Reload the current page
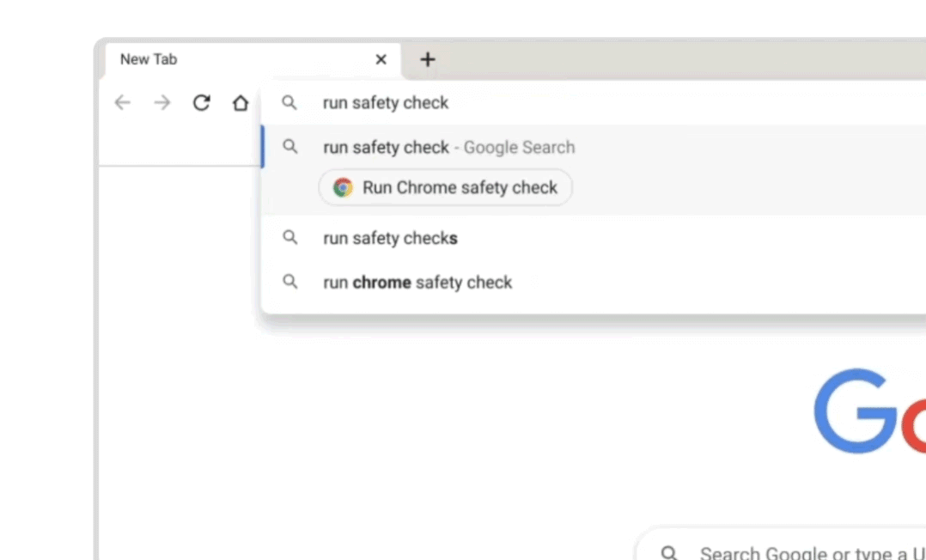This screenshot has width=926, height=560. point(201,103)
